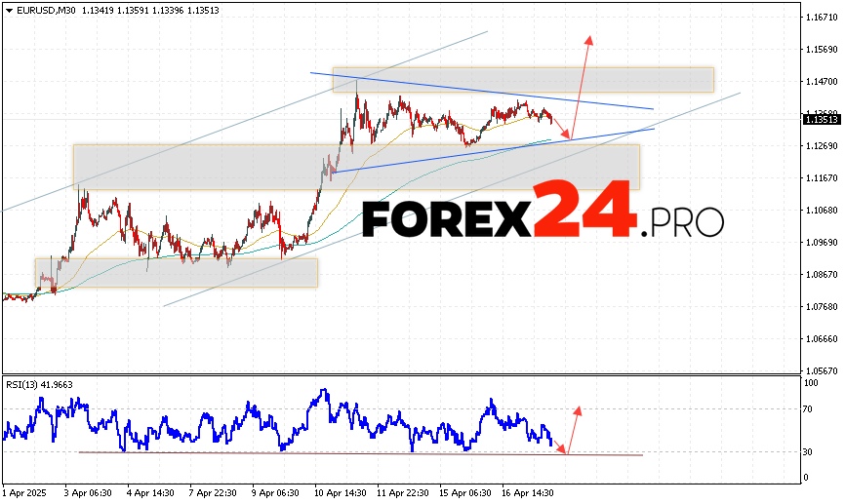This screenshot has width=845, height=504.
Task: Select the red RSI support line near 30
Action: pos(361,453)
